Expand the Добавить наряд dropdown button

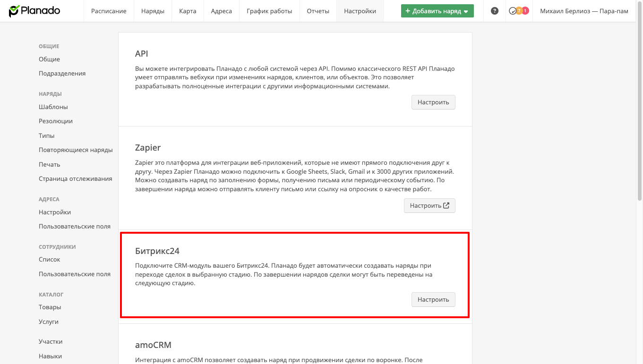pyautogui.click(x=437, y=11)
